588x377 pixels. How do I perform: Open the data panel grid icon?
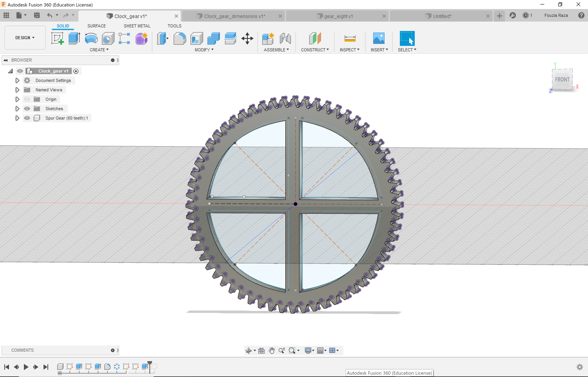[6, 15]
